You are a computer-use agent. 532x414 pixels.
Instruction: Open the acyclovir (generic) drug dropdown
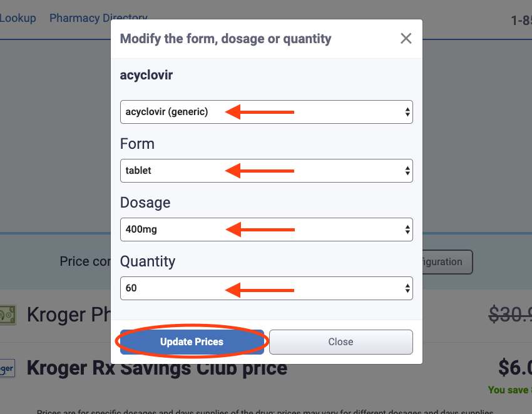point(266,112)
